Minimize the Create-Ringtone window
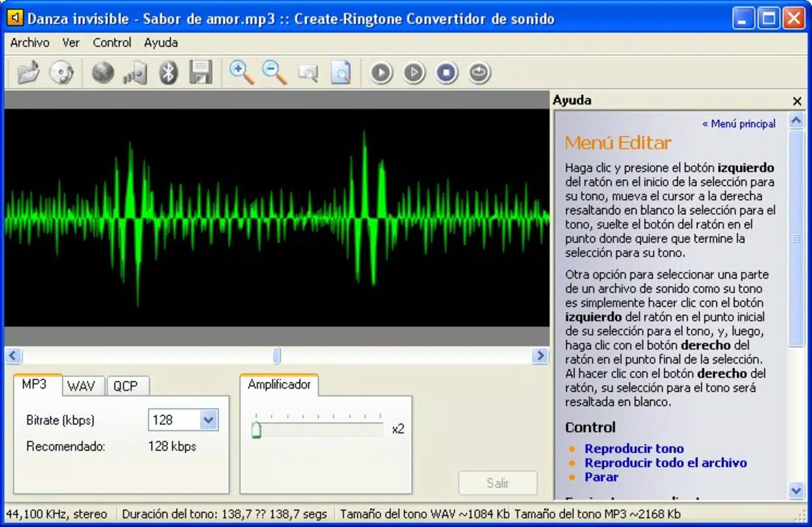The height and width of the screenshot is (527, 812). coord(744,18)
